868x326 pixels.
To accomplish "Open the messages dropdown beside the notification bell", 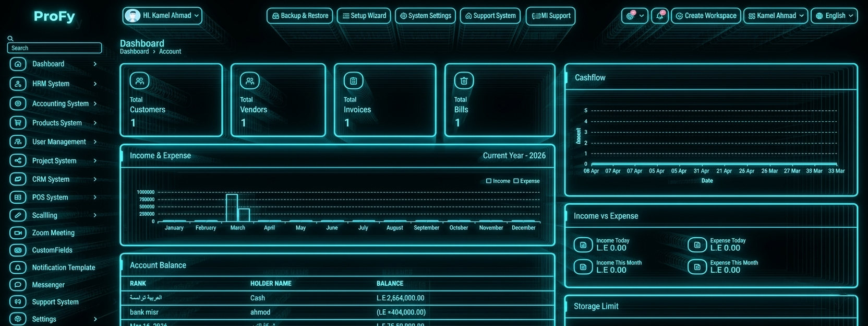I will [x=635, y=16].
